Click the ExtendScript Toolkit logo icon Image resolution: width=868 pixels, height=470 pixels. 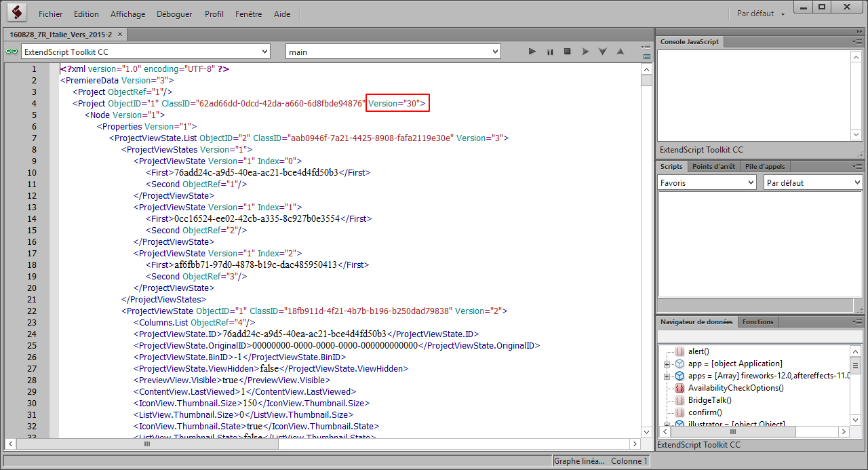[17, 13]
